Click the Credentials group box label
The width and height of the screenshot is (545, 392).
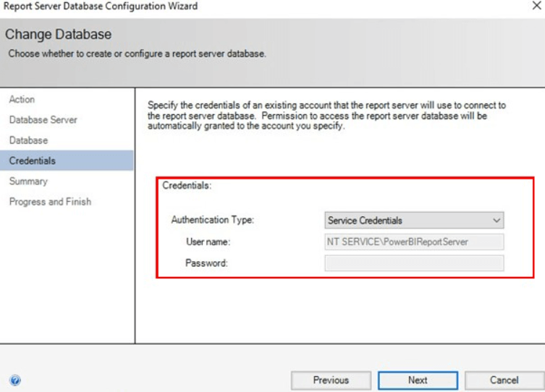pyautogui.click(x=187, y=186)
